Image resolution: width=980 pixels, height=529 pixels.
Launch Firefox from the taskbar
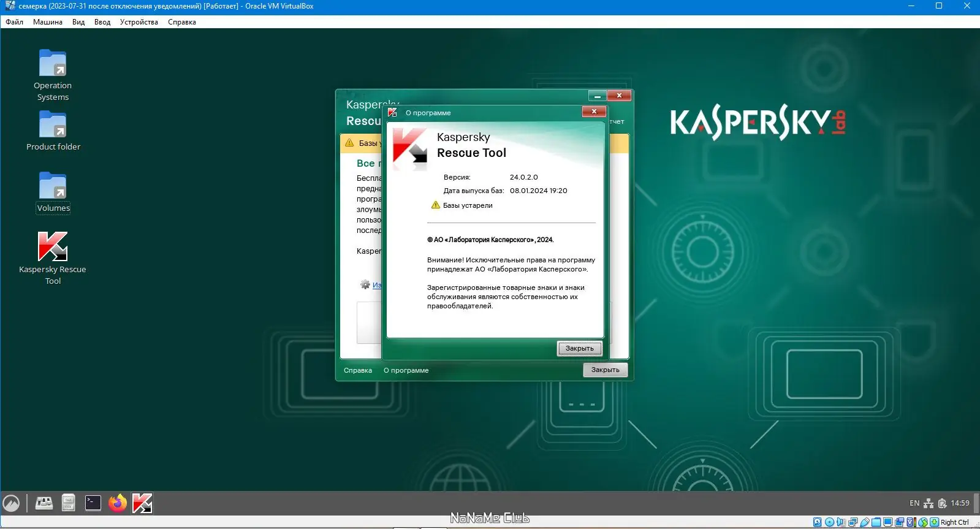[x=118, y=503]
